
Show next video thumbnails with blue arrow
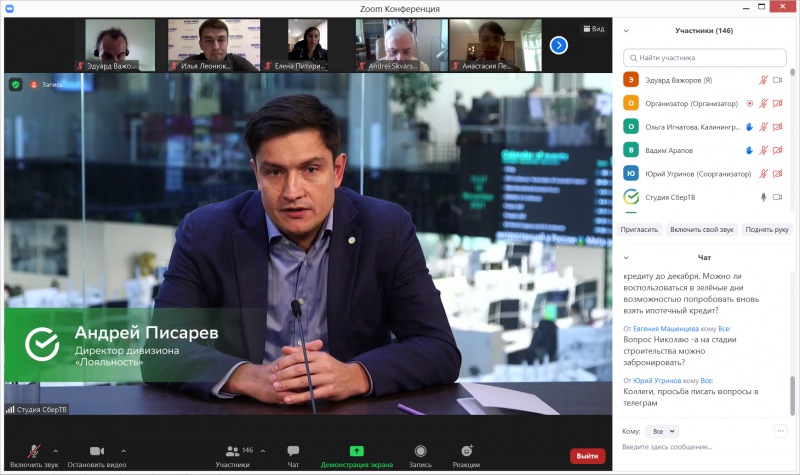point(559,44)
